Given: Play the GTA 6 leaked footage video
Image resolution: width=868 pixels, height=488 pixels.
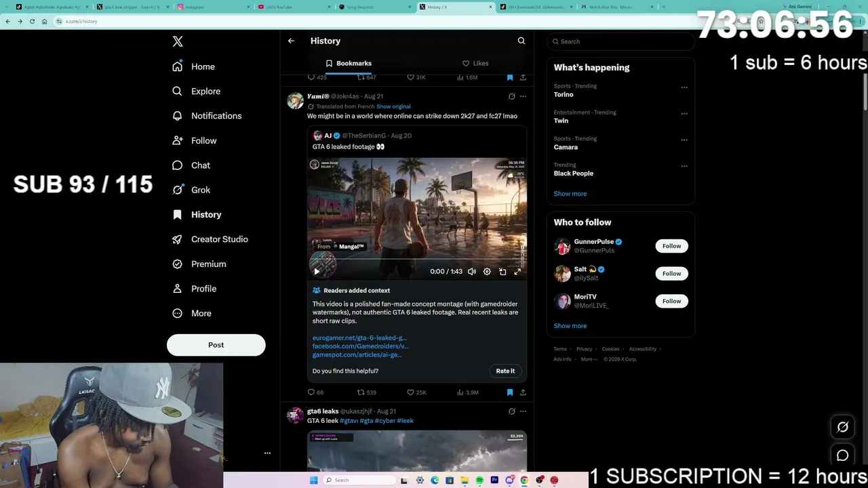Looking at the screenshot, I should [317, 271].
